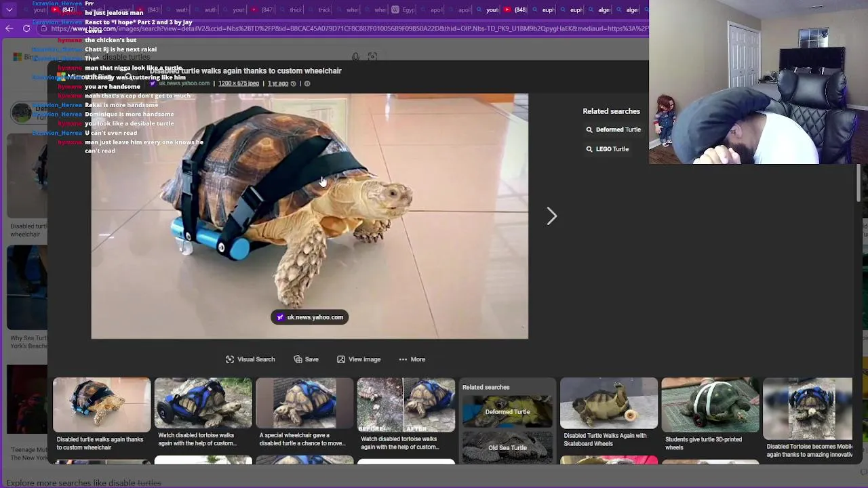Go to the next image arrow
Image resolution: width=868 pixels, height=488 pixels.
[x=552, y=216]
